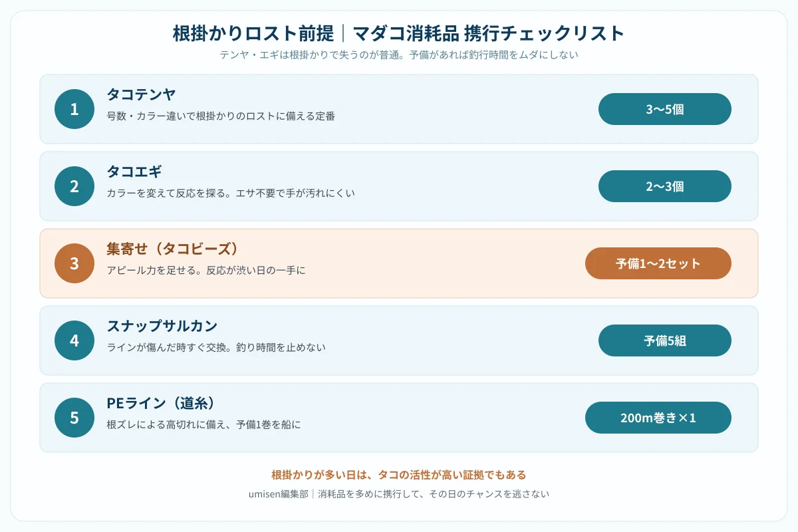Image resolution: width=798 pixels, height=532 pixels.
Task: Click the number 4 circle badge
Action: [74, 340]
